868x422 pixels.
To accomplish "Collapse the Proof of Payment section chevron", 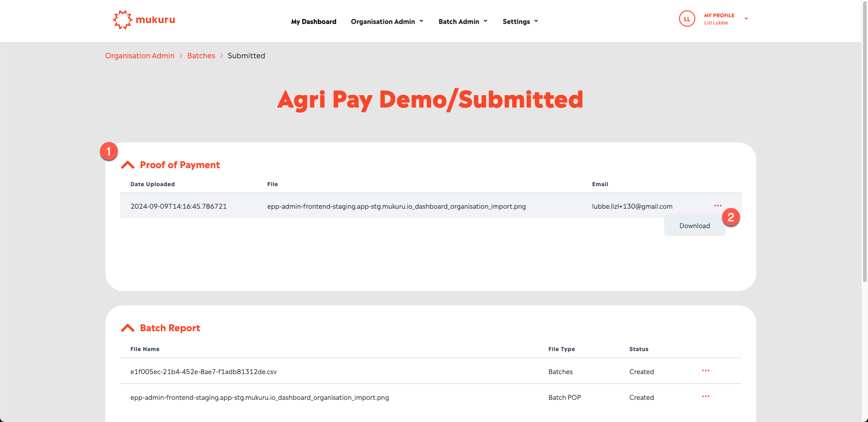I will [x=128, y=165].
